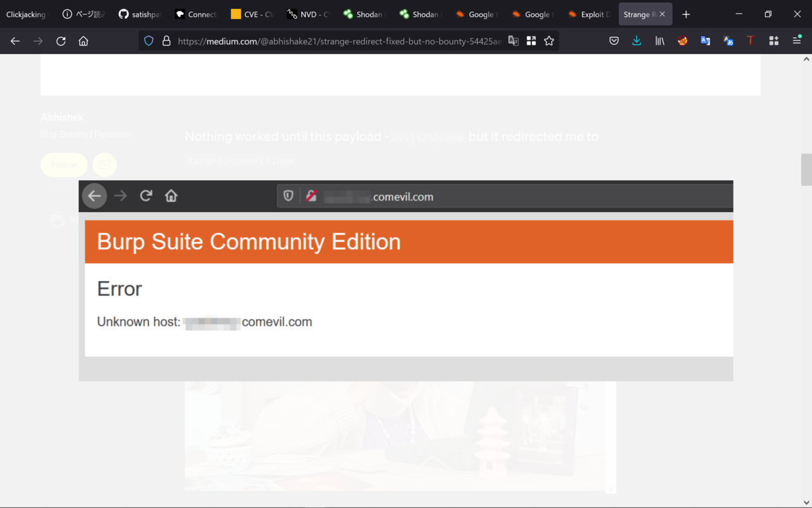Open the squares-with-plus extension icon

[x=774, y=41]
